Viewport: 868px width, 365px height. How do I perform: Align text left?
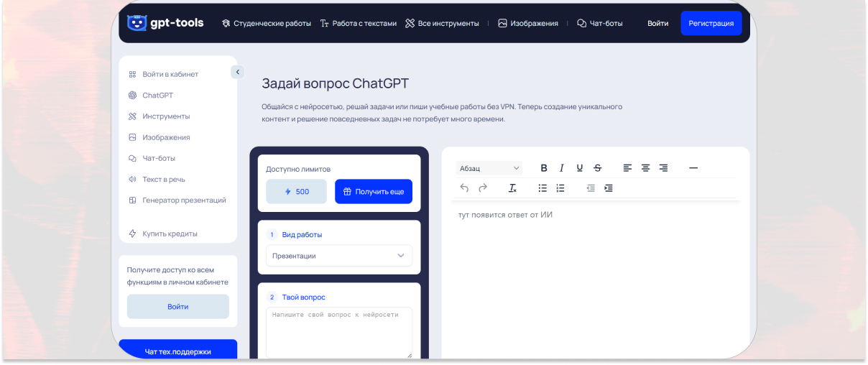coord(627,168)
